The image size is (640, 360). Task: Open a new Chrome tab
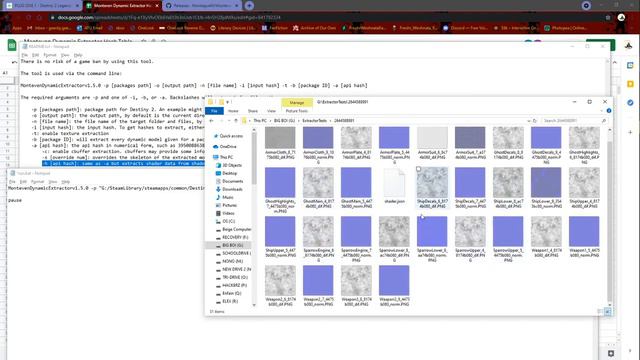(x=249, y=6)
